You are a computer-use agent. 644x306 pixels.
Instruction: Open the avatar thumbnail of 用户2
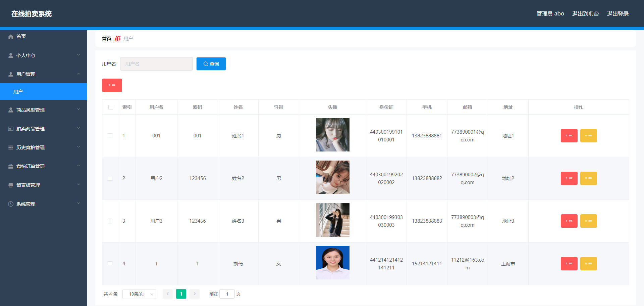[x=333, y=177]
